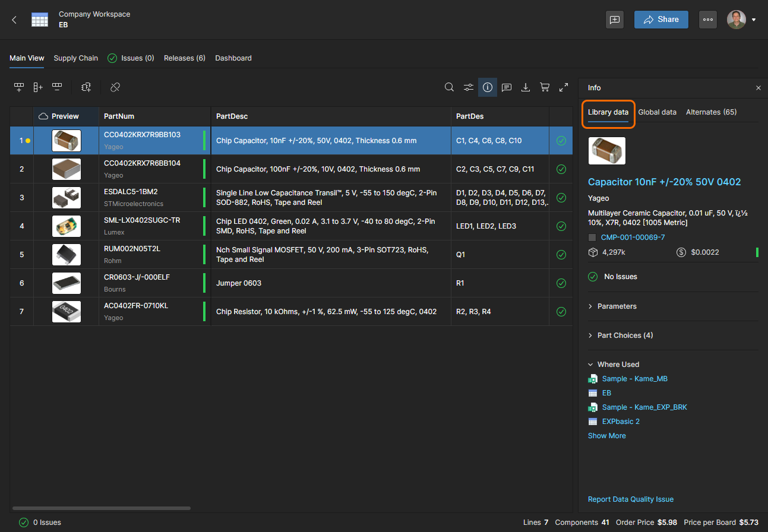Open the Report Data Quality Issue link
The image size is (768, 532).
coord(631,499)
